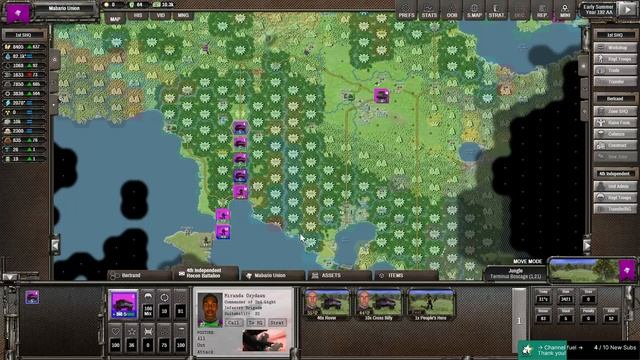
Task: Click the Call button on commander card
Action: [234, 322]
